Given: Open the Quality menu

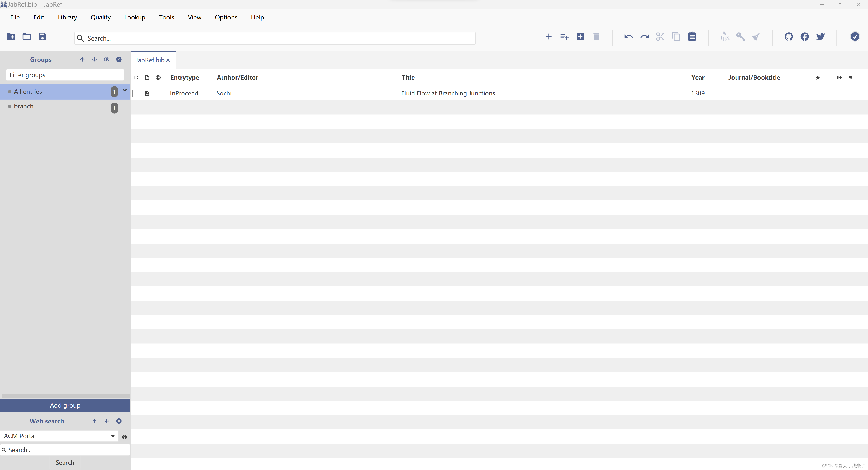Looking at the screenshot, I should point(100,17).
